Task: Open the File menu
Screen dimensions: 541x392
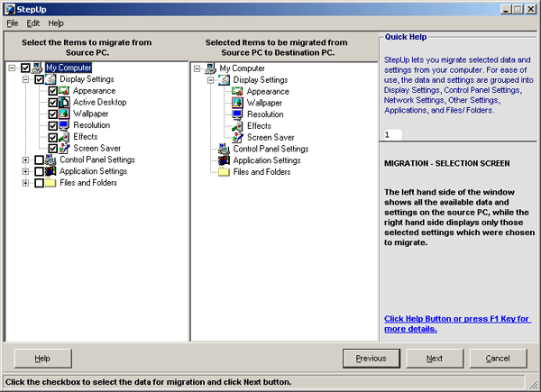Action: [13, 23]
